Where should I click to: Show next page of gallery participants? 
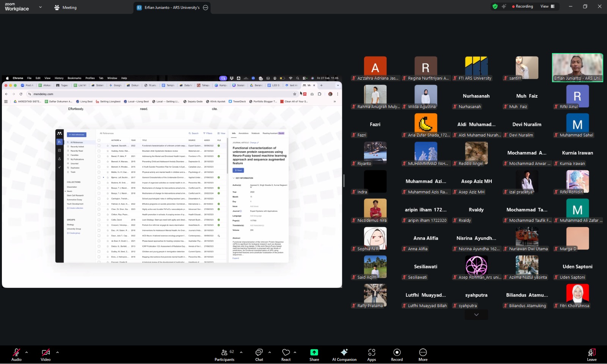[x=476, y=315]
